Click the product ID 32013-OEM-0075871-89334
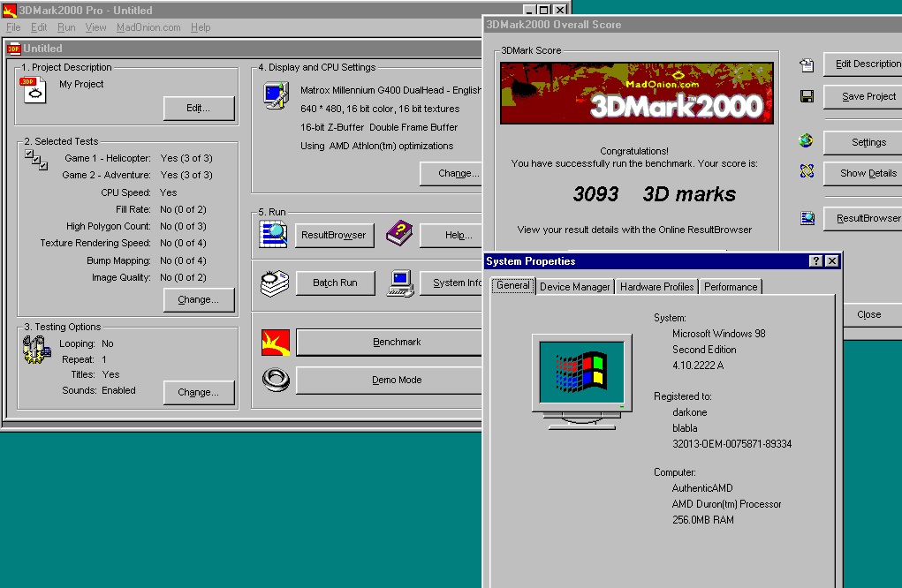This screenshot has height=588, width=902. (x=731, y=444)
